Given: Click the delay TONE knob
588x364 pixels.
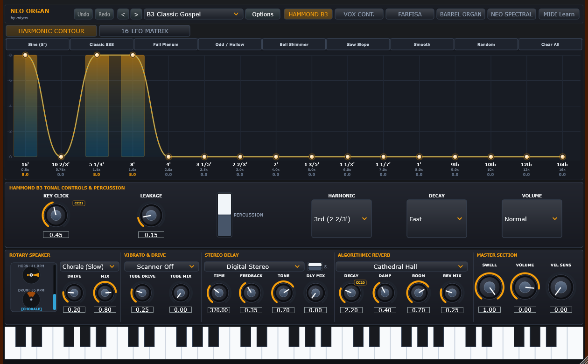Looking at the screenshot, I should tap(283, 293).
